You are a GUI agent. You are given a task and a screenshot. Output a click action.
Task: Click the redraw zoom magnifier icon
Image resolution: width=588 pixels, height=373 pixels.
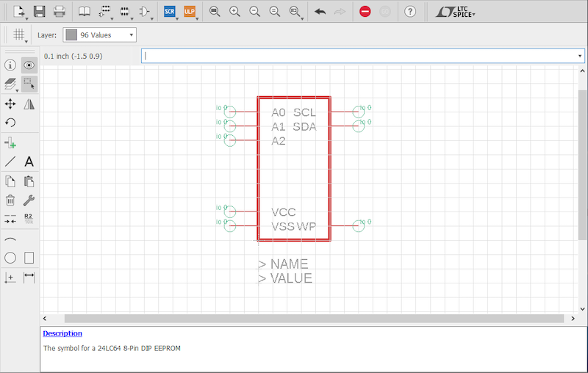point(275,12)
